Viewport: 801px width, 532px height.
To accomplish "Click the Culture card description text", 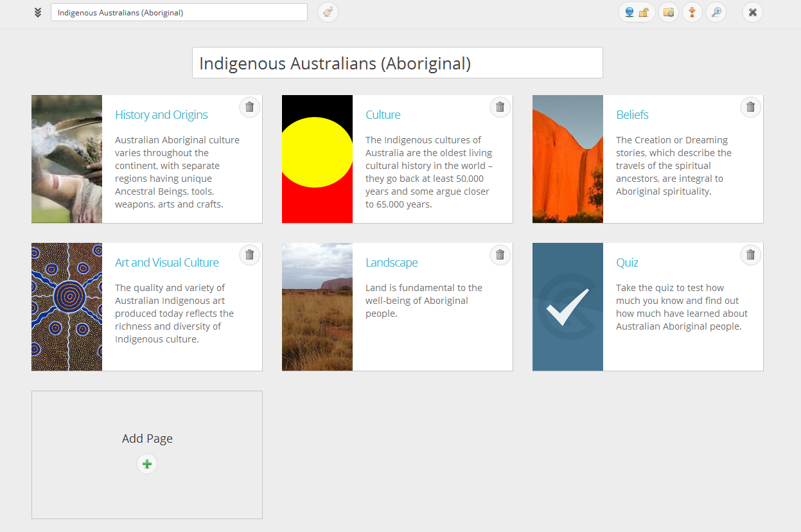I will click(x=429, y=172).
